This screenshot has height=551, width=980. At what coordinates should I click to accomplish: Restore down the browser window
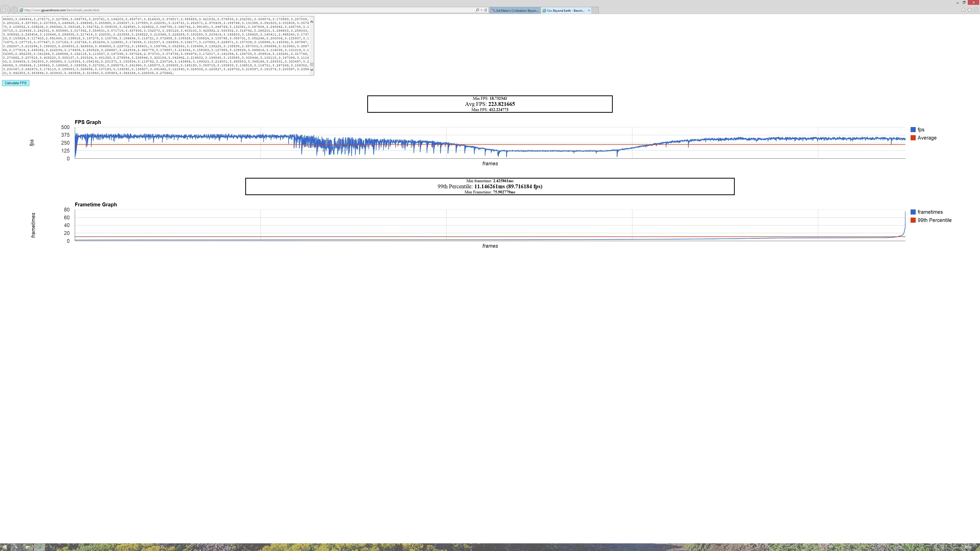click(964, 3)
